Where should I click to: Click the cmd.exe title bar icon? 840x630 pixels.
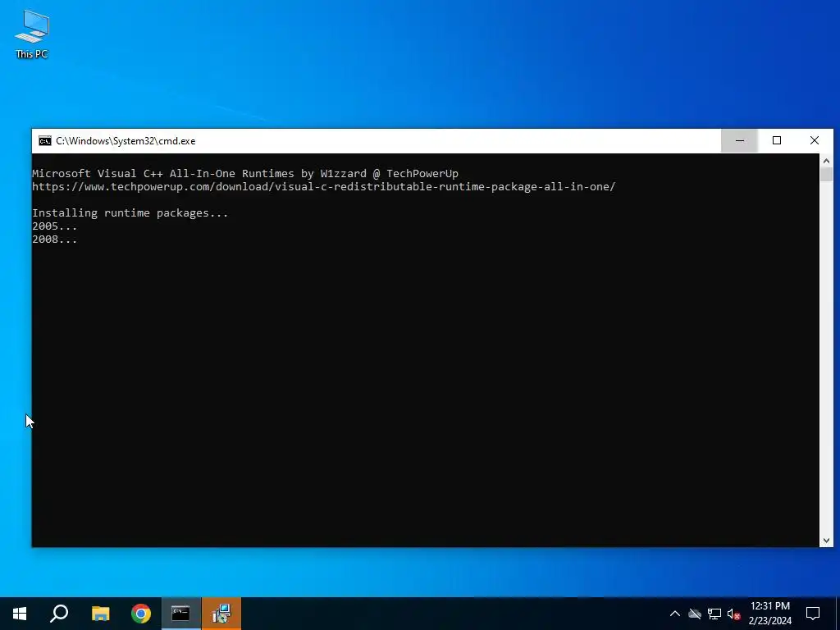[45, 141]
